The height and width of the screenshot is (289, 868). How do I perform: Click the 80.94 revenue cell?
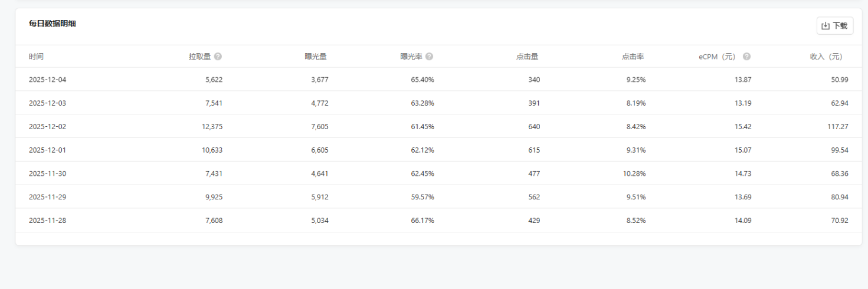(840, 197)
